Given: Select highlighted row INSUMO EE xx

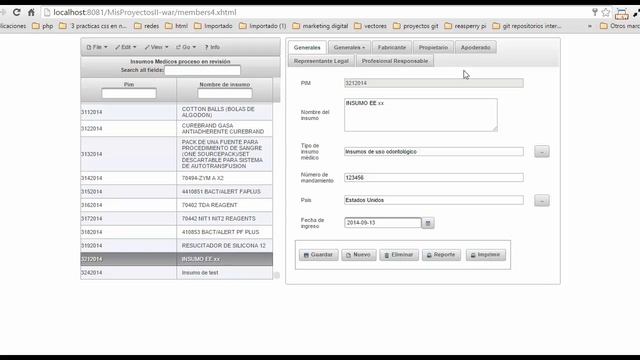Looking at the screenshot, I should click(176, 259).
